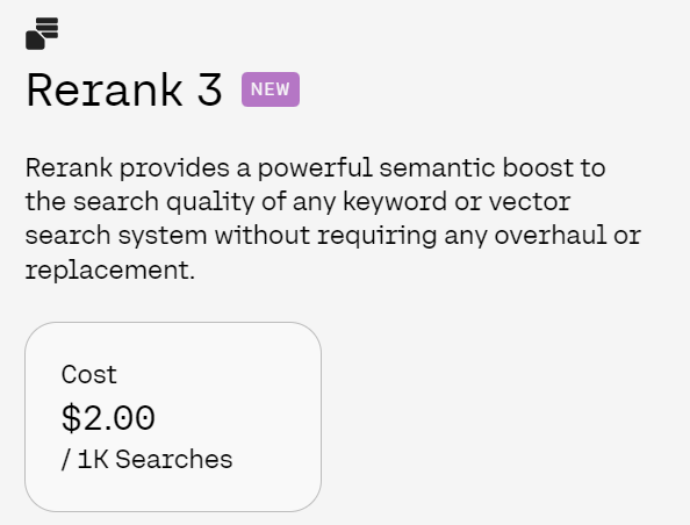The image size is (690, 525).
Task: Click the word "replacement." ending the description
Action: (x=110, y=271)
